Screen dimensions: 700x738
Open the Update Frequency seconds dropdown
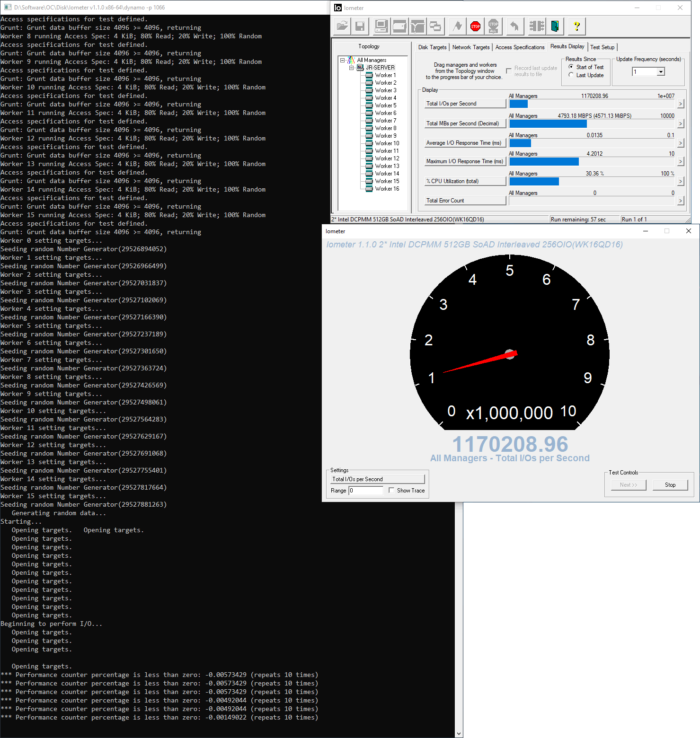coord(661,71)
